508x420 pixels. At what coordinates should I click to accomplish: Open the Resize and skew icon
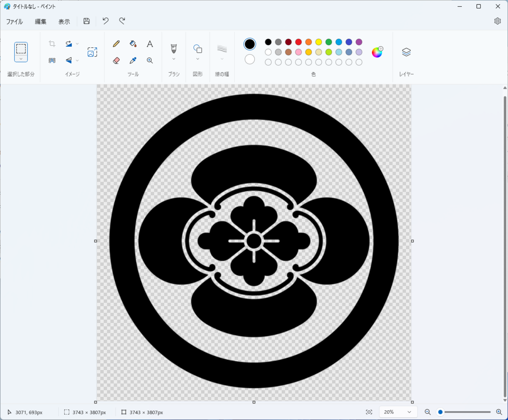coord(92,52)
